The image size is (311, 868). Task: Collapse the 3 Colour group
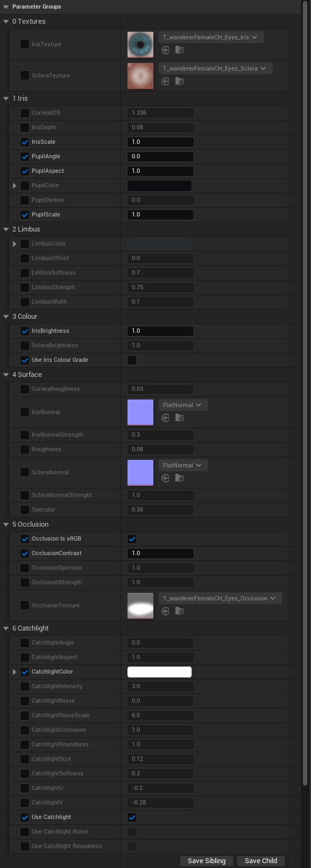click(x=6, y=317)
